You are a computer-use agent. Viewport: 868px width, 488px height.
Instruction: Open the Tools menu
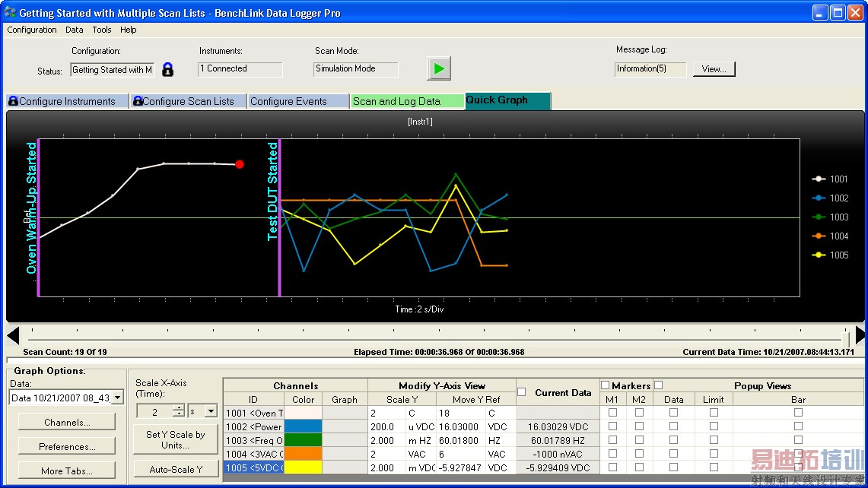coord(101,30)
